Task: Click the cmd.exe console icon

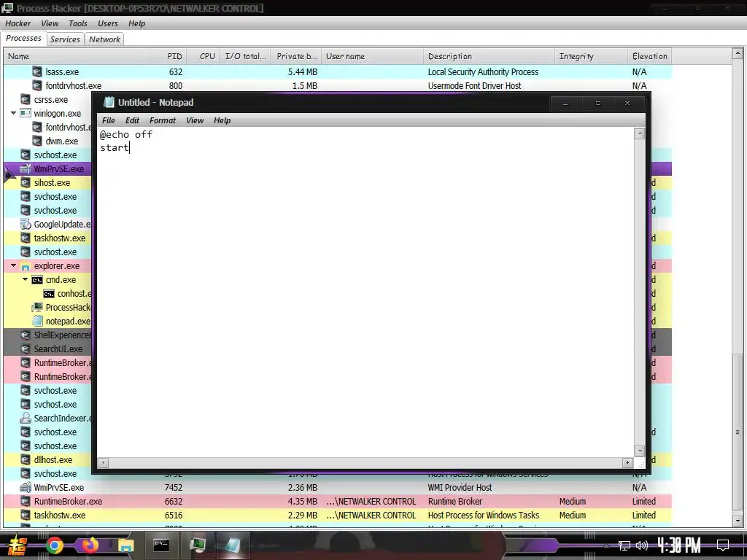Action: click(37, 280)
